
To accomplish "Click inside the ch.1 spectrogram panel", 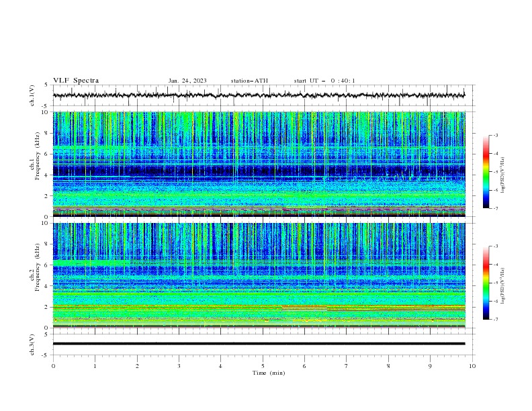I will (259, 164).
